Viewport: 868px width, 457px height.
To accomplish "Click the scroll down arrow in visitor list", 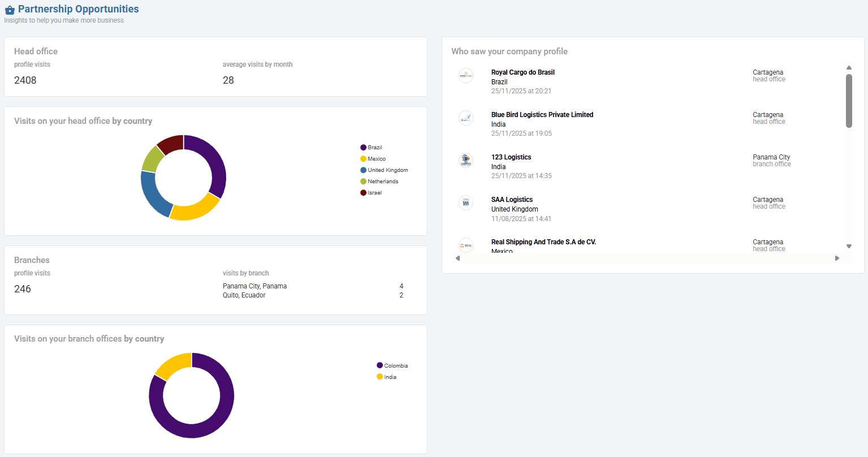I will [849, 247].
